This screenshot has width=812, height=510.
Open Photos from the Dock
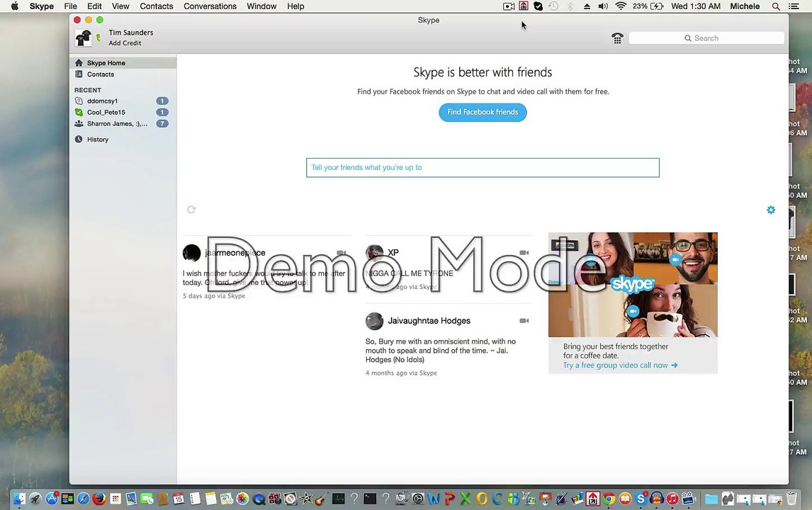pos(242,499)
